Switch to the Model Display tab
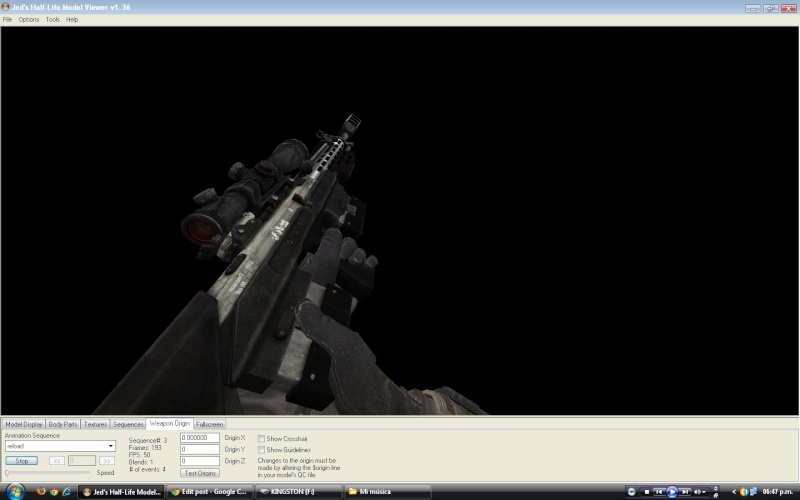This screenshot has width=800, height=500. click(24, 424)
